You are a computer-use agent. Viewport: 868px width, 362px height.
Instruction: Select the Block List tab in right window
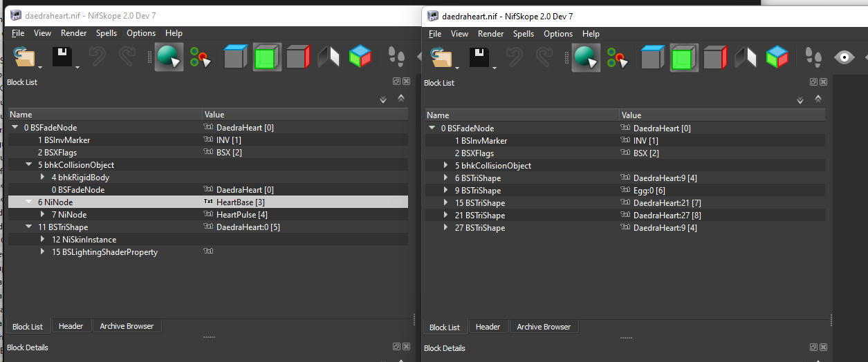tap(445, 327)
